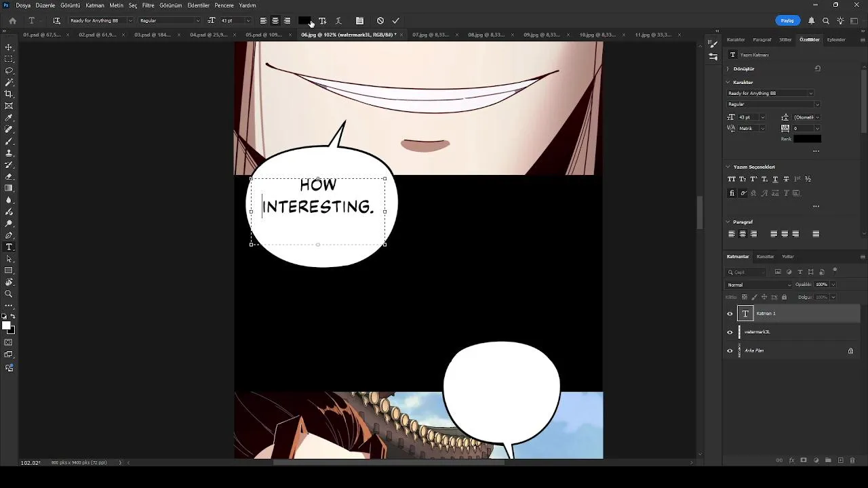
Task: Select the History Brush tool
Action: (x=9, y=165)
